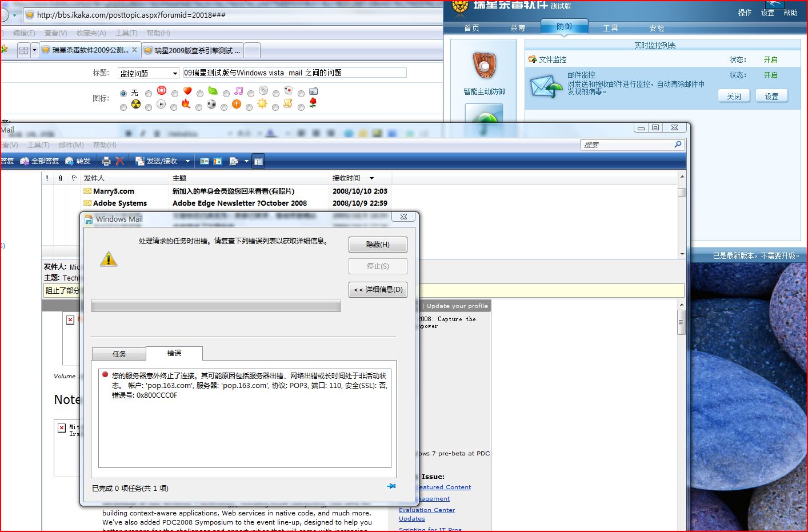Click the pin icon in the error dialog

391,486
